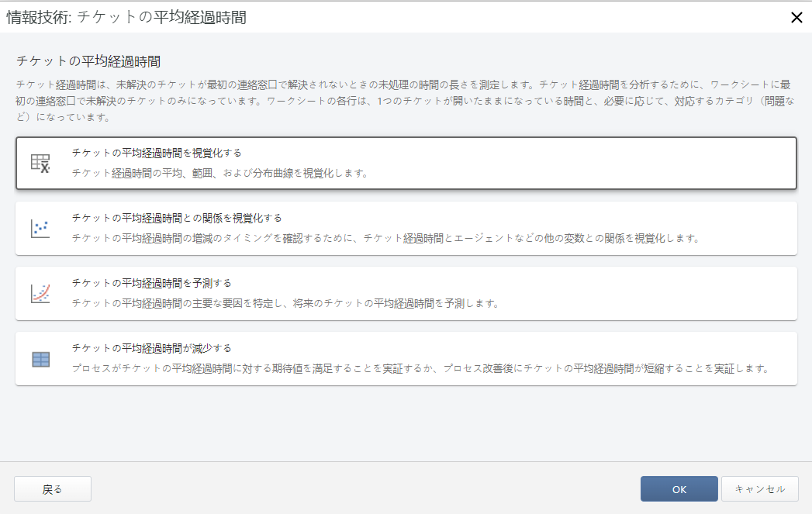Pick チケットの平均経過時間が減少する option title

(151, 348)
